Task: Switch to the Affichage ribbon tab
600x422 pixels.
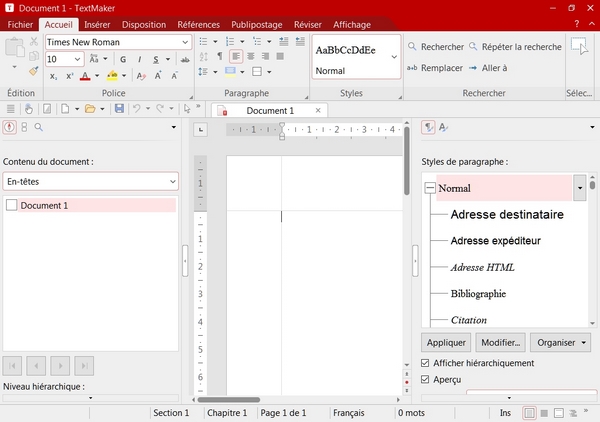Action: [x=352, y=24]
